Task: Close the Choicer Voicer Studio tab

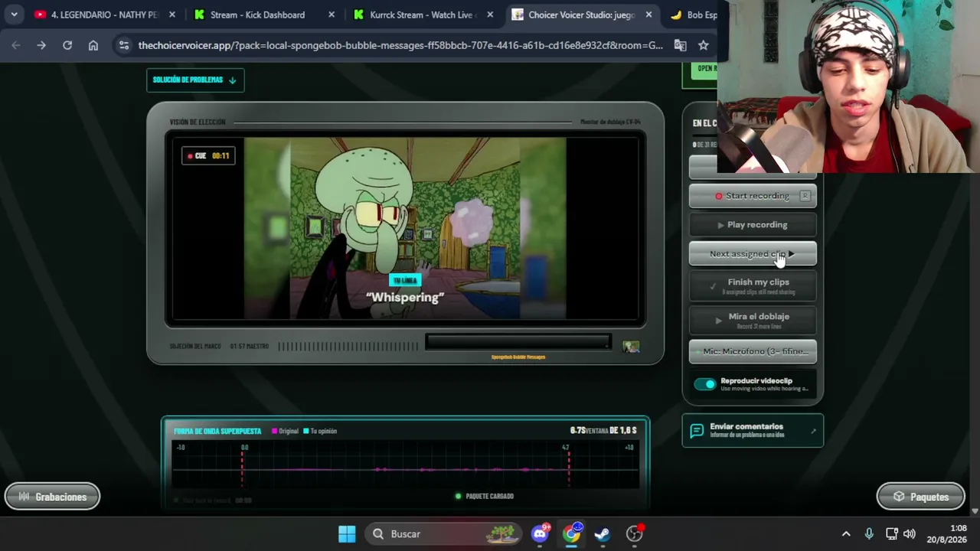Action: point(649,15)
